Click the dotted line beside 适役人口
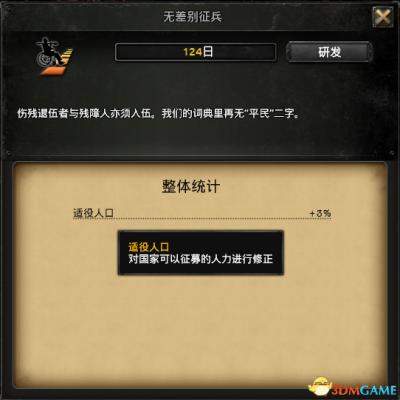The image size is (400, 400). [212, 218]
